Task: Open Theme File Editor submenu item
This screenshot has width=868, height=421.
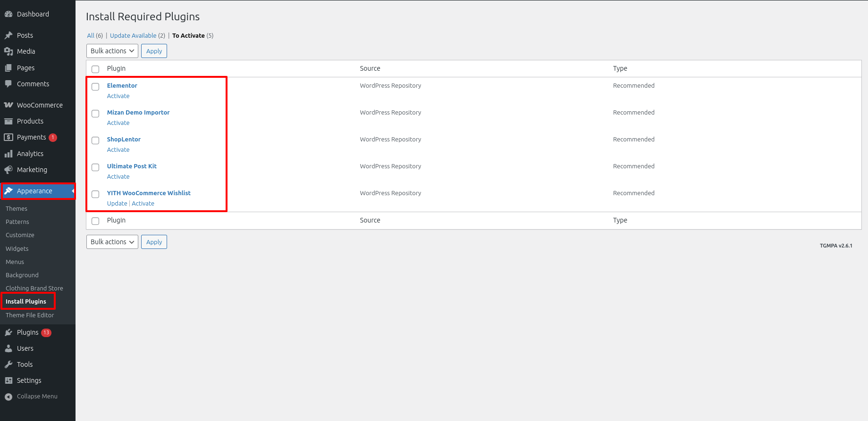Action: [x=30, y=315]
